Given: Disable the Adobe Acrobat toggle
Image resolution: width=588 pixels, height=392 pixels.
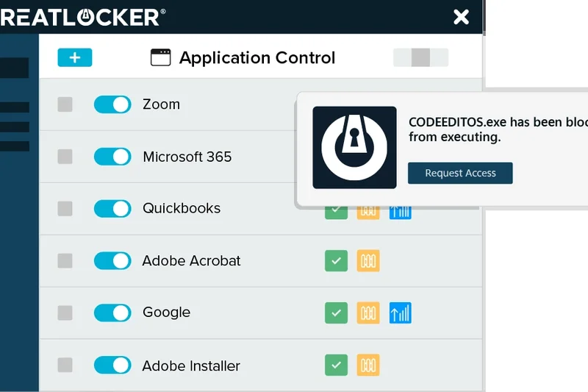Looking at the screenshot, I should coord(112,260).
